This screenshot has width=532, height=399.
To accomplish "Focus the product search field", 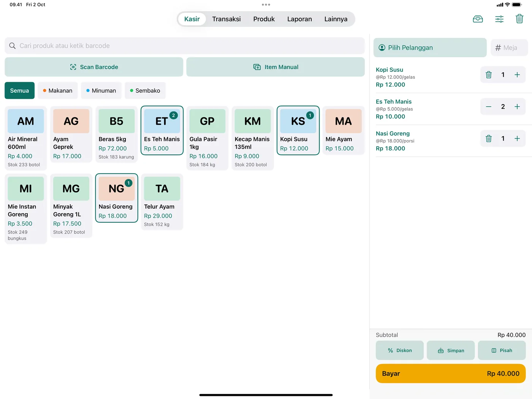I will coord(185,46).
